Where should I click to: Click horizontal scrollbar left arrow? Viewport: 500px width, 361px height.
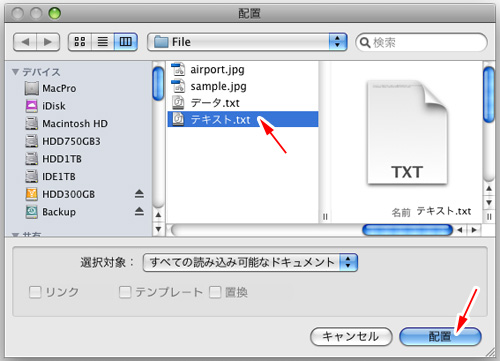click(460, 230)
